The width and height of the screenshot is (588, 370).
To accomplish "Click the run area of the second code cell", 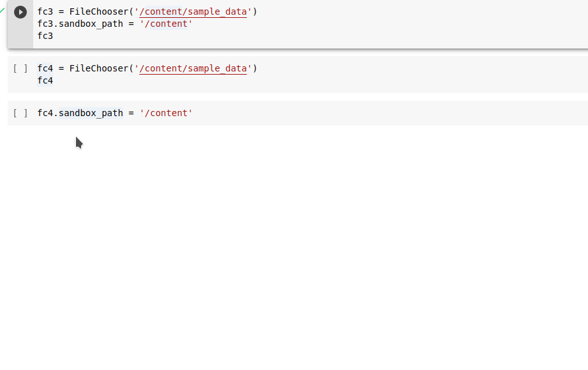I will pos(20,68).
